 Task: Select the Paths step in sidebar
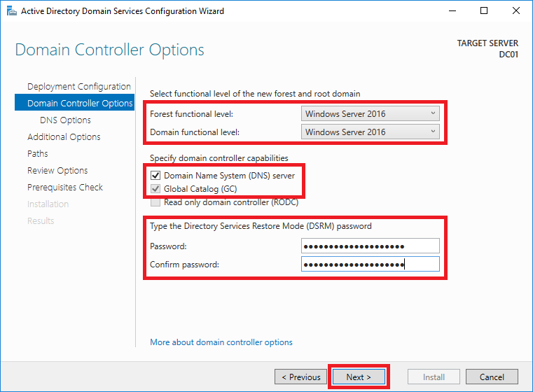click(37, 153)
